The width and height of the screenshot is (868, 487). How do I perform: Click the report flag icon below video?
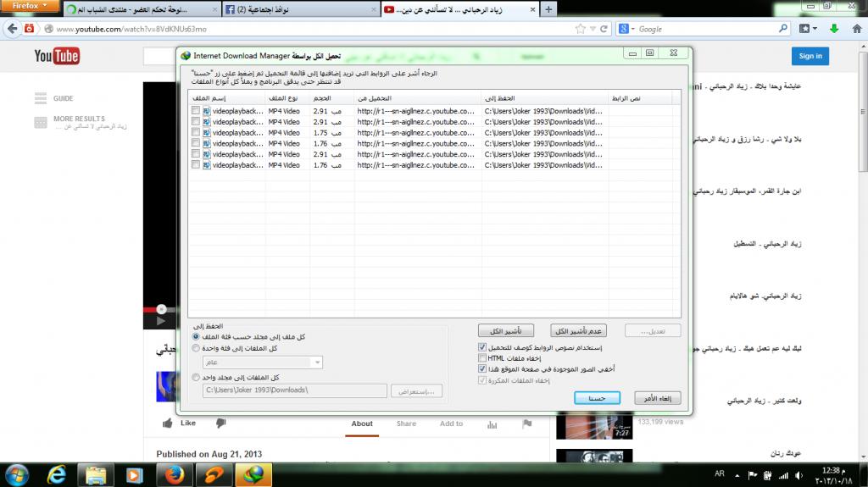coord(526,423)
